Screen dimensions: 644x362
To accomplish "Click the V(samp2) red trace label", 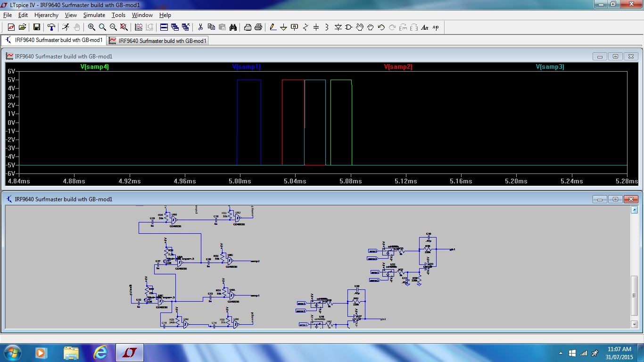I will [398, 67].
